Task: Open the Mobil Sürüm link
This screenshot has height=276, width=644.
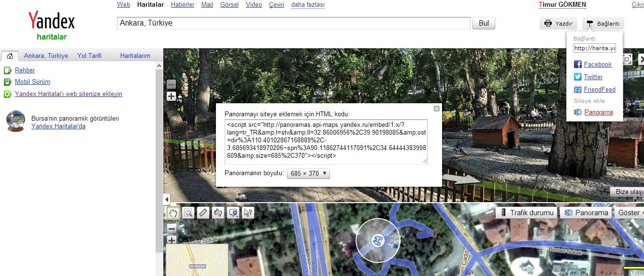Action: [32, 82]
